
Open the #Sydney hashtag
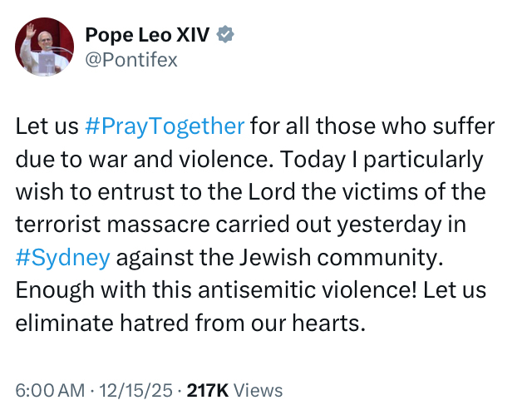pyautogui.click(x=62, y=257)
